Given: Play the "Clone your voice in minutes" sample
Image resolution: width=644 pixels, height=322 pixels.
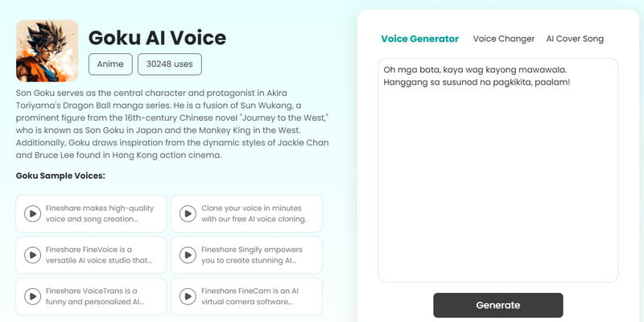Looking at the screenshot, I should coord(188,213).
